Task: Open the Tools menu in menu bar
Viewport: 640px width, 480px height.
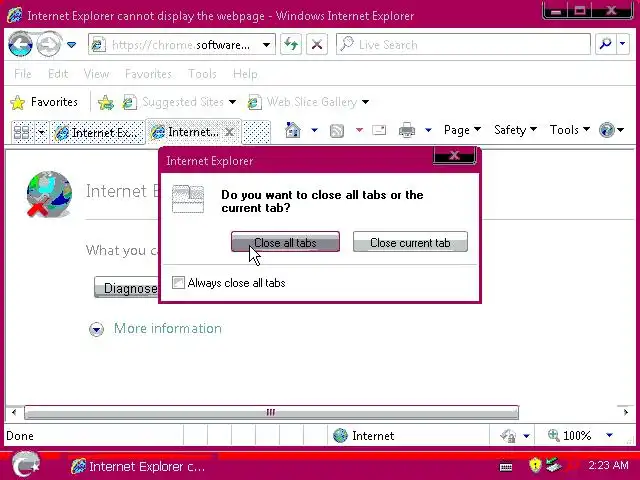Action: click(x=202, y=74)
